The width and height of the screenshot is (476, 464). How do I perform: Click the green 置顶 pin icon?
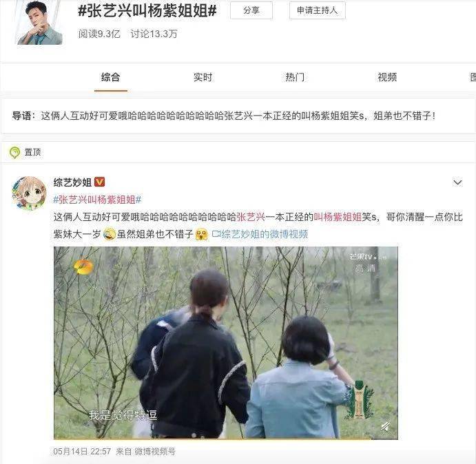(x=15, y=152)
